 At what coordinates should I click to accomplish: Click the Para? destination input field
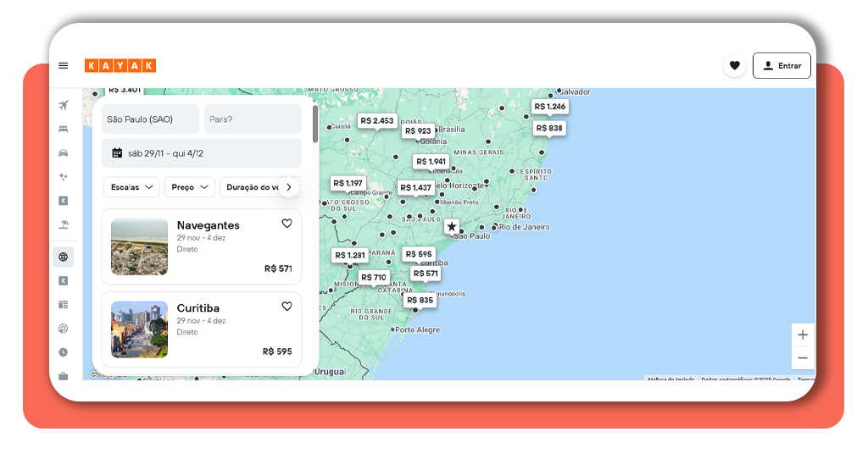[253, 119]
